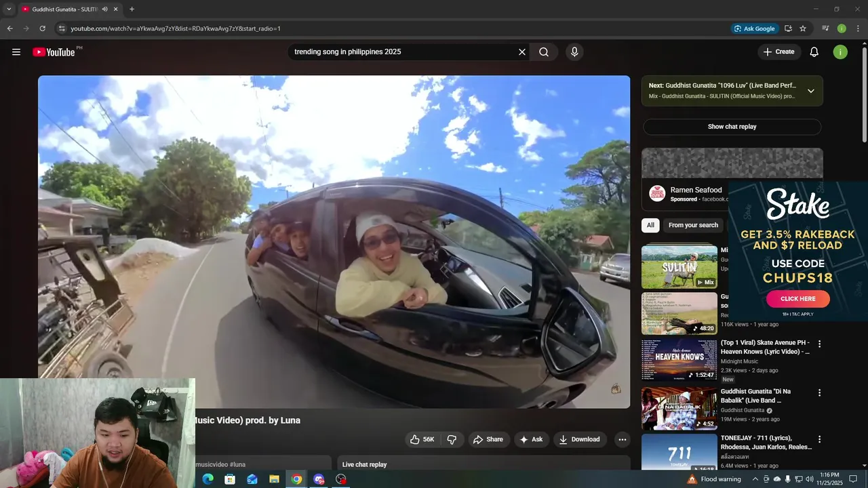Mute tab via speaker icon

104,9
